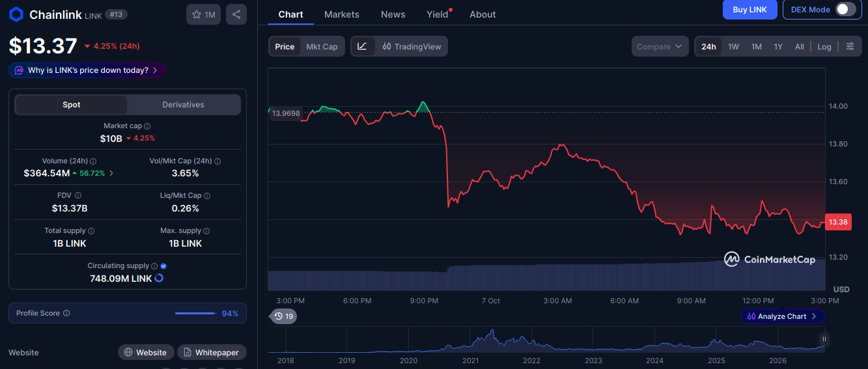Screen dimensions: 868x369
Task: Click the AI icon beside price question
Action: pos(19,70)
